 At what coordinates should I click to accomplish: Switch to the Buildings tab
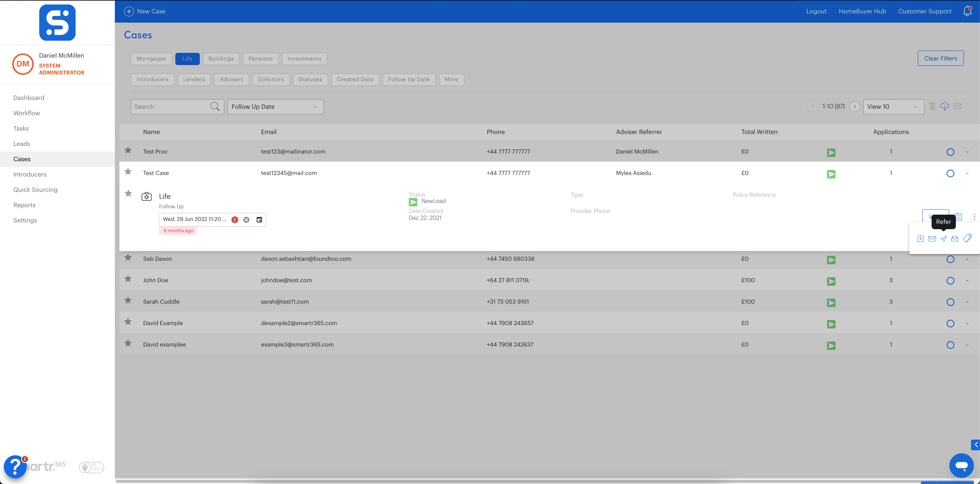(x=221, y=59)
